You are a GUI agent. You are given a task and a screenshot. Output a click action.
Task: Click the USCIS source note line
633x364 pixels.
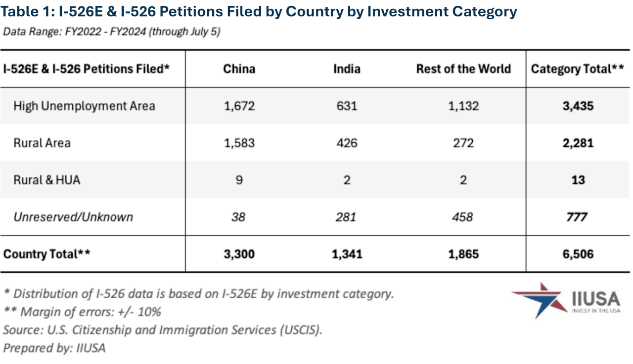163,329
